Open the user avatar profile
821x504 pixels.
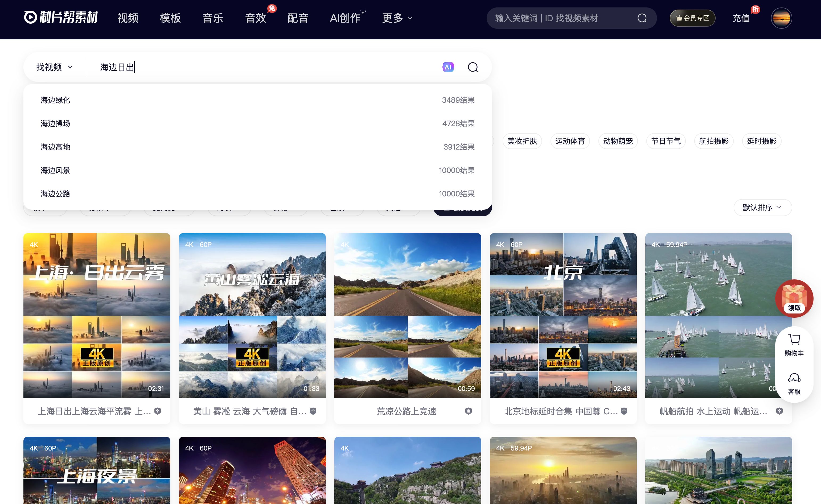tap(781, 18)
